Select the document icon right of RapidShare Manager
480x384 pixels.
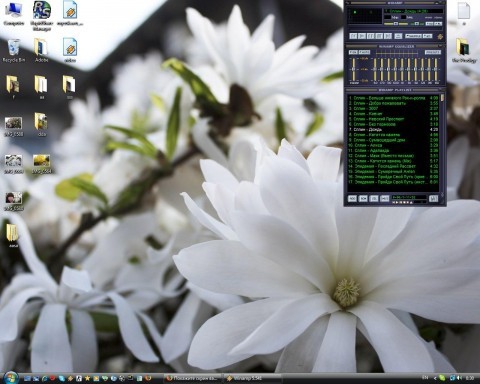[x=70, y=13]
